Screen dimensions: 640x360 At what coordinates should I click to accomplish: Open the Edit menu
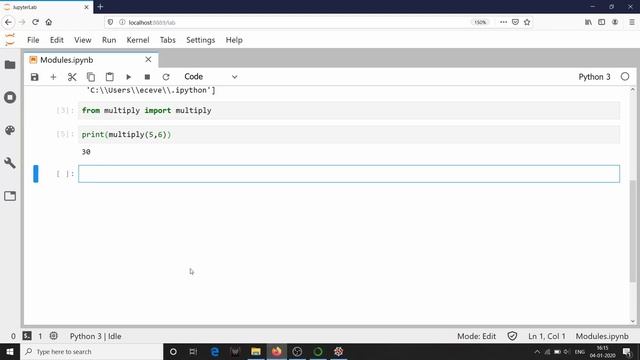click(x=57, y=40)
